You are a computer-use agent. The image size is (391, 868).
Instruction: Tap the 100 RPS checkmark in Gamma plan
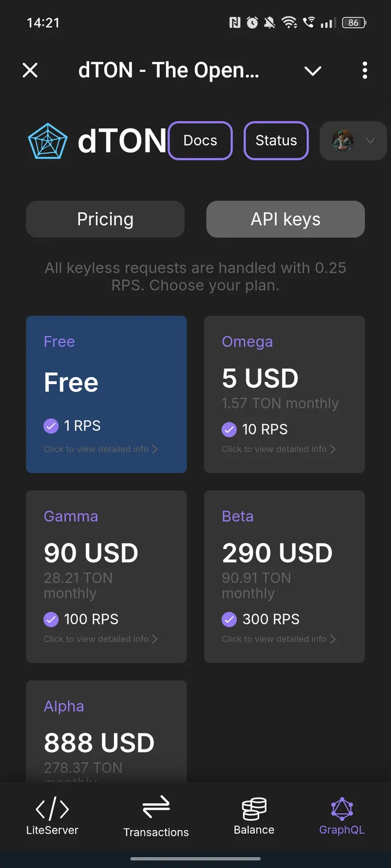tap(51, 619)
